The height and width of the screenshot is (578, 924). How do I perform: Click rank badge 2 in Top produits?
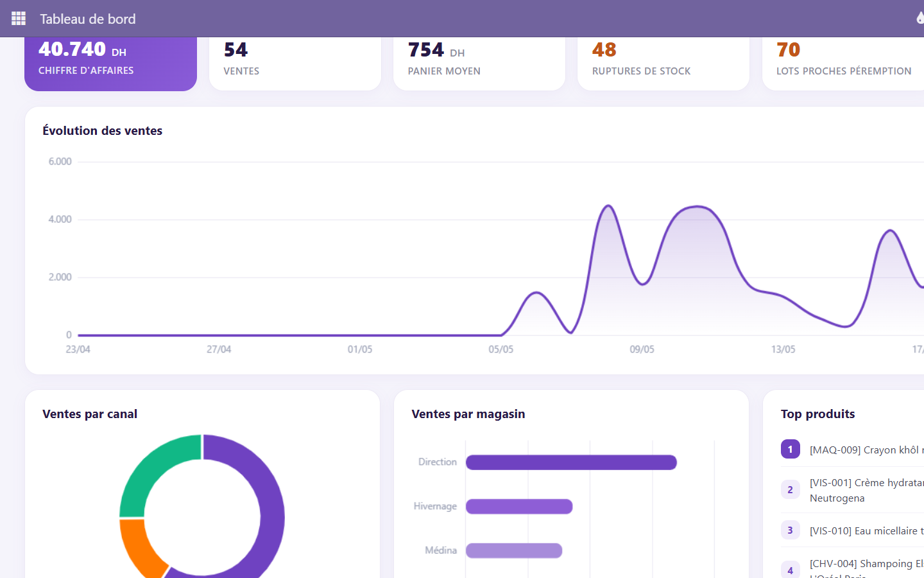pos(791,489)
